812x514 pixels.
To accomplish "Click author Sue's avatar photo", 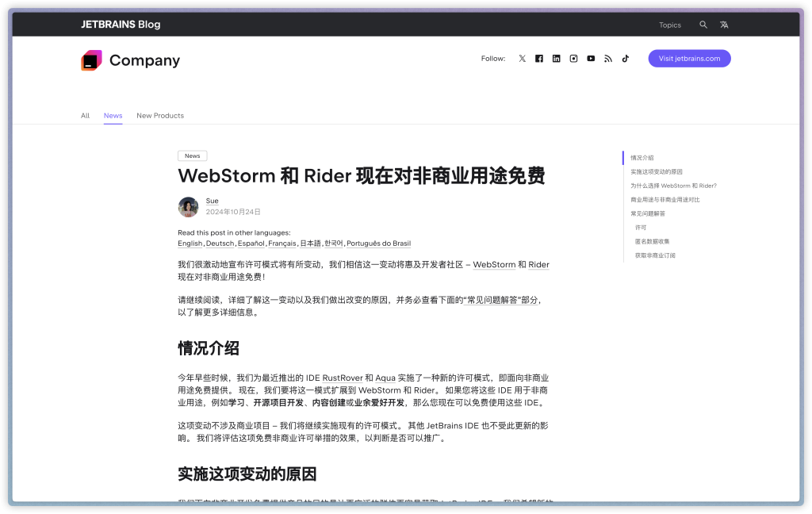I will [189, 207].
